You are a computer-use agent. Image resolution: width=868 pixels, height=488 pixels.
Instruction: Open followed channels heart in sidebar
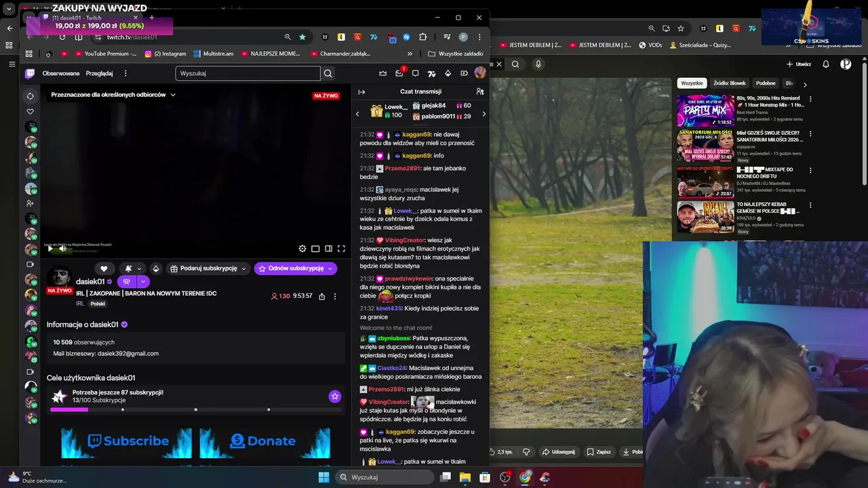tap(31, 112)
